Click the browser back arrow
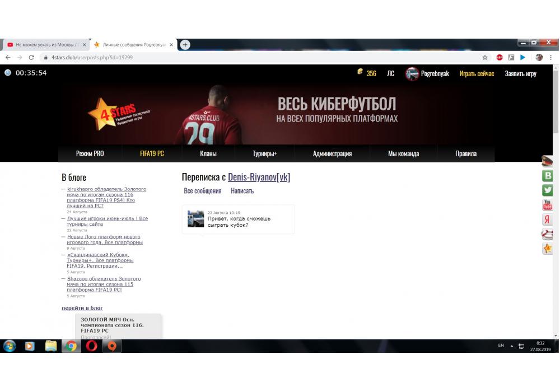This screenshot has height=392, width=560. coord(8,58)
